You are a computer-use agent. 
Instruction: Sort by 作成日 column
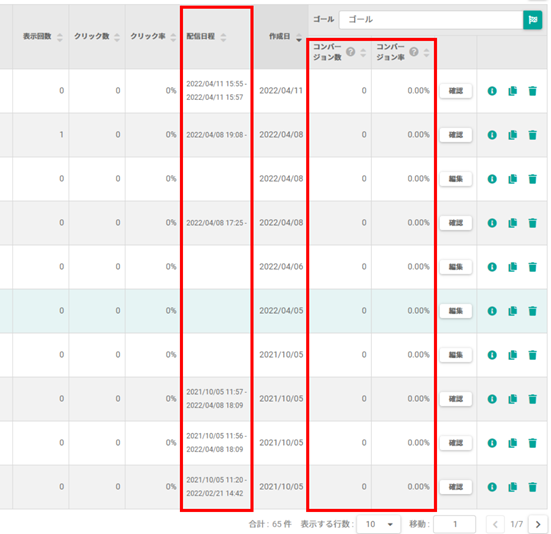299,37
